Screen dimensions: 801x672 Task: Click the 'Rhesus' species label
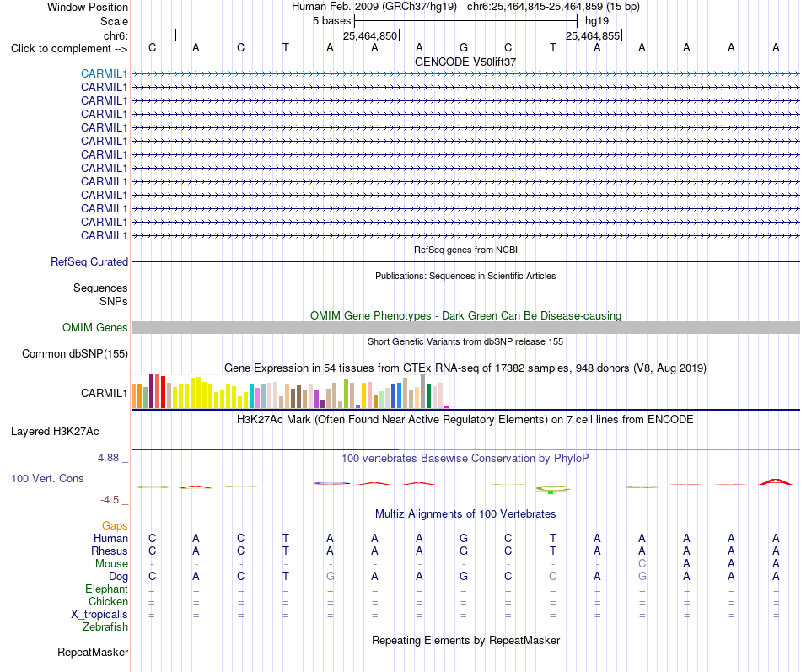110,551
